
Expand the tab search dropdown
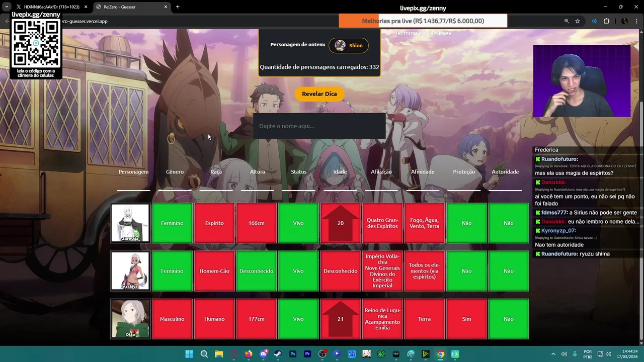[x=7, y=7]
